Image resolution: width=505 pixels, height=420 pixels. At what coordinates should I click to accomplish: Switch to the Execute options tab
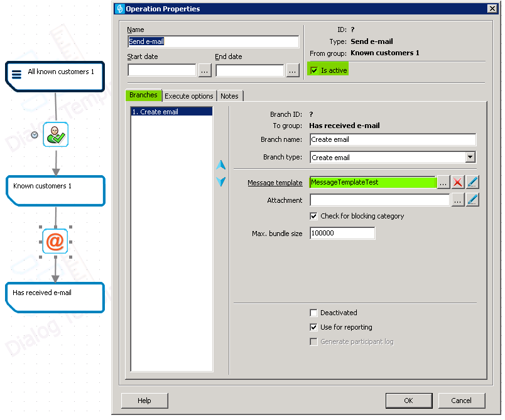(x=189, y=96)
